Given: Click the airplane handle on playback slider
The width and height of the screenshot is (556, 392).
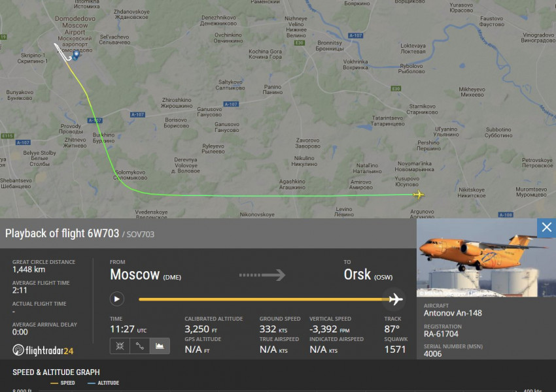Looking at the screenshot, I should [396, 299].
